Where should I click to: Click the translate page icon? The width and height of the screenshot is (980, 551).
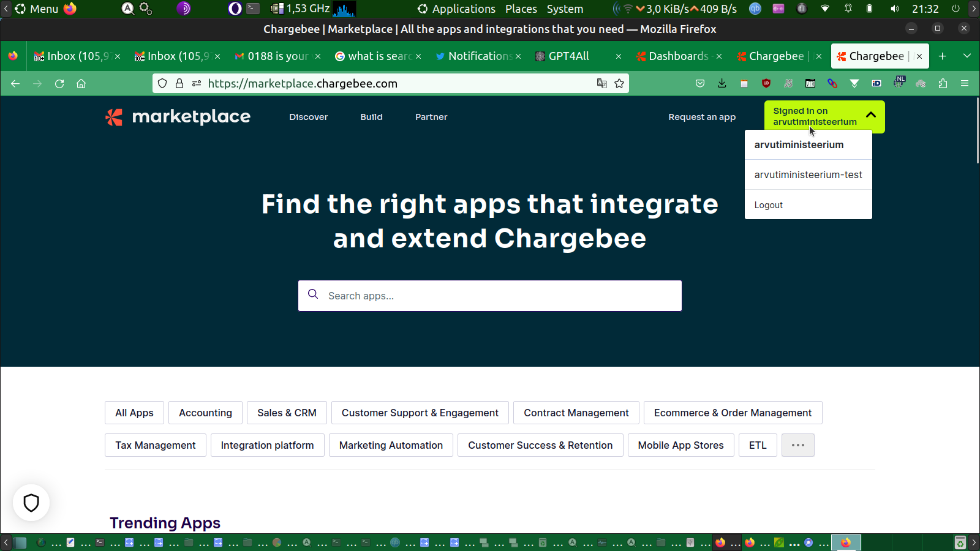(x=602, y=84)
